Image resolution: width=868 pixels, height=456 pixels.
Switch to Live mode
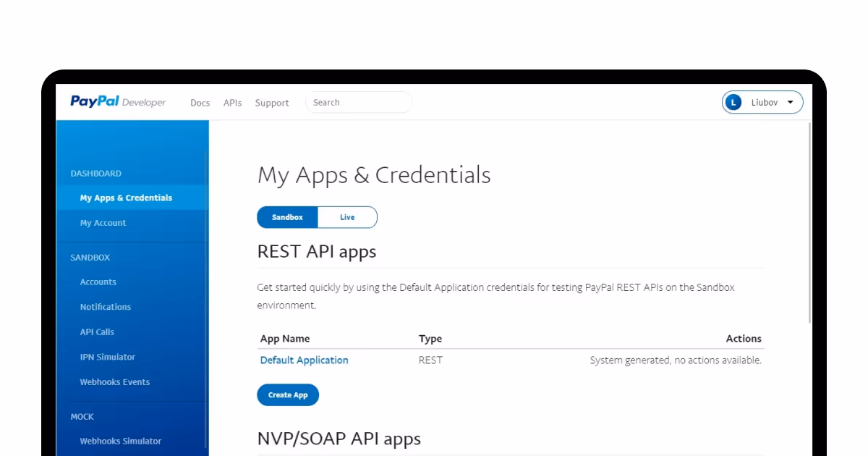tap(347, 217)
